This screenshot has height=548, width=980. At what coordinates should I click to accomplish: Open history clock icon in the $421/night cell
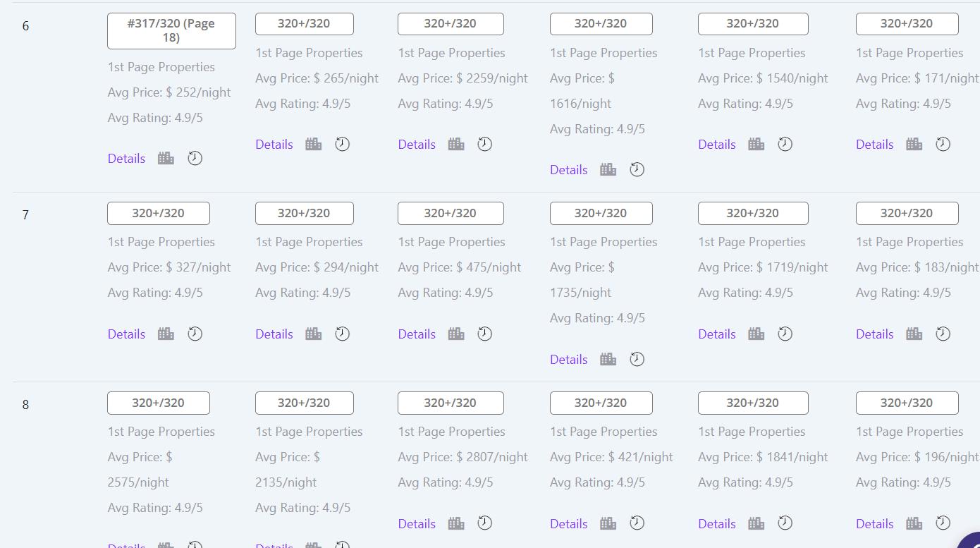[637, 523]
